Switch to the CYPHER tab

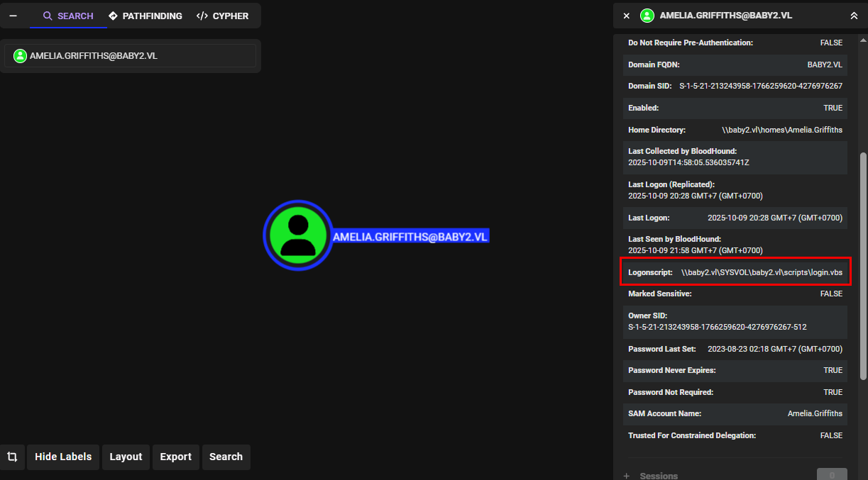[x=223, y=16]
